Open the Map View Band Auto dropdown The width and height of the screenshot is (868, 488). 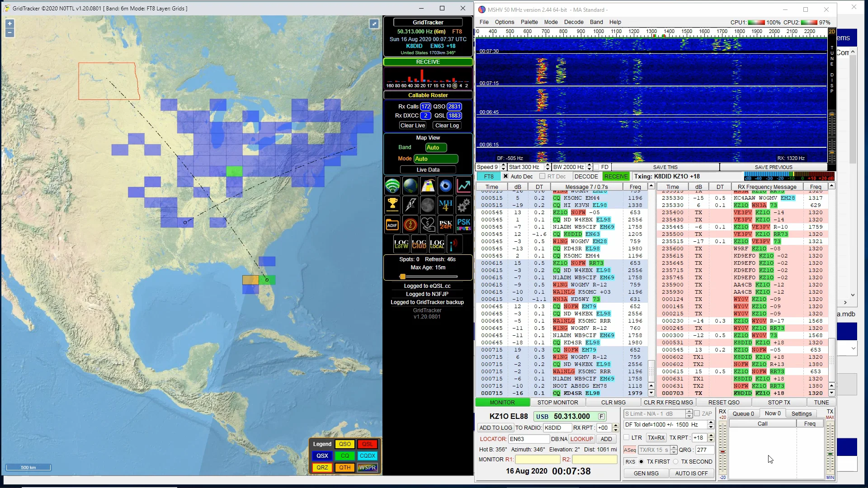click(436, 148)
